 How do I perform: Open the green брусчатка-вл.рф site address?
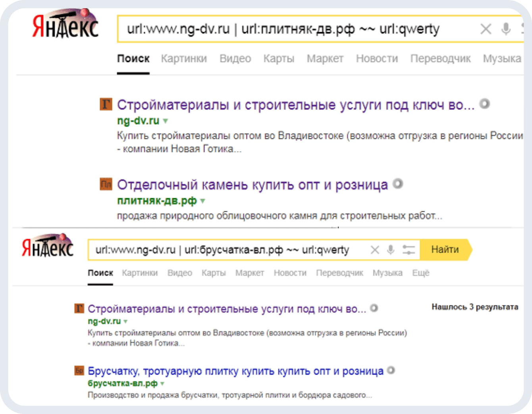[x=123, y=383]
